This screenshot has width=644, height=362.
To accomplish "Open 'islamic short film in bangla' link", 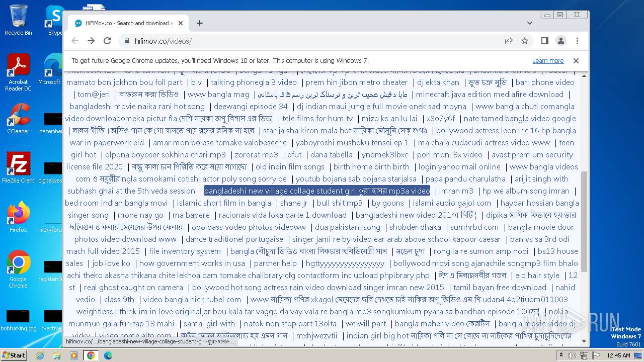I will point(224,203).
